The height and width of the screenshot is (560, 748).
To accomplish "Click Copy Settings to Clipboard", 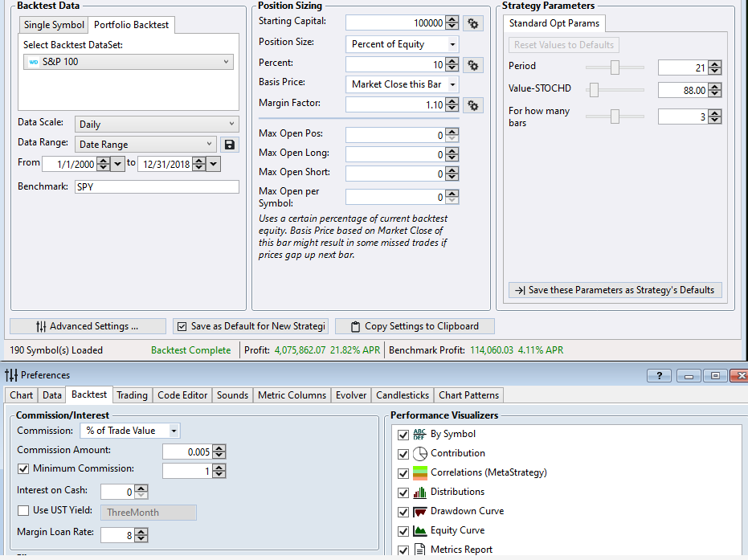I will click(x=414, y=326).
